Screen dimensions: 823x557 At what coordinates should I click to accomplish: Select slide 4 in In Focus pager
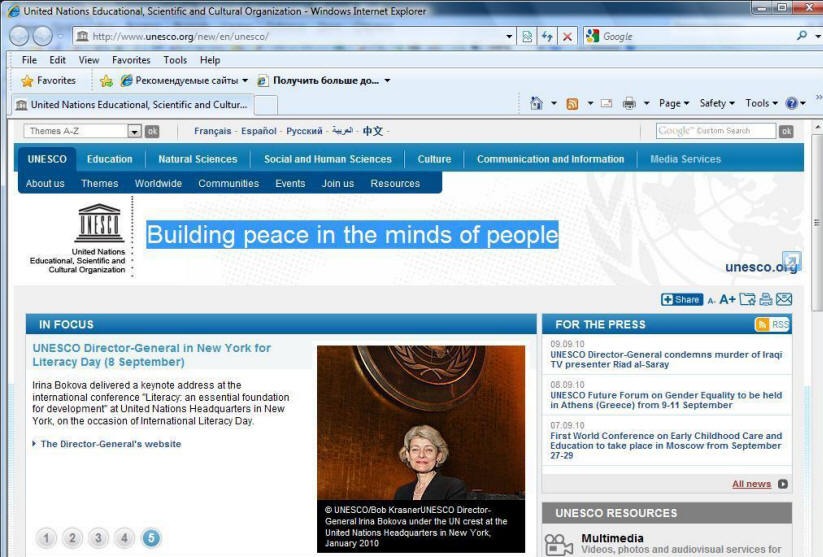pos(124,538)
